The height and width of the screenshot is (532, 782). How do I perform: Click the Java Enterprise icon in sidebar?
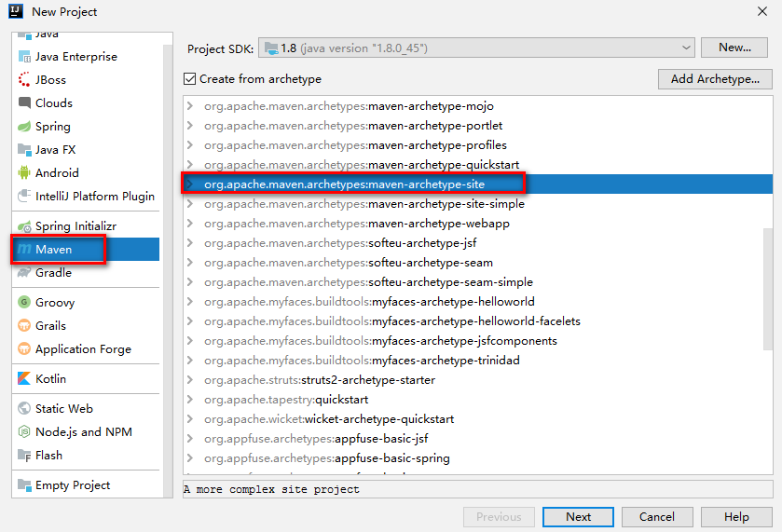[x=24, y=56]
